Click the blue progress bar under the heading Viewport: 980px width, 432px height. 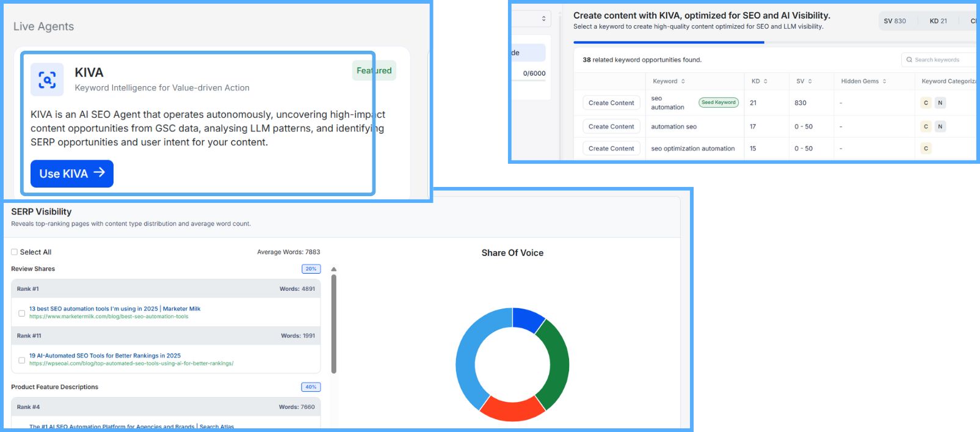pos(669,42)
